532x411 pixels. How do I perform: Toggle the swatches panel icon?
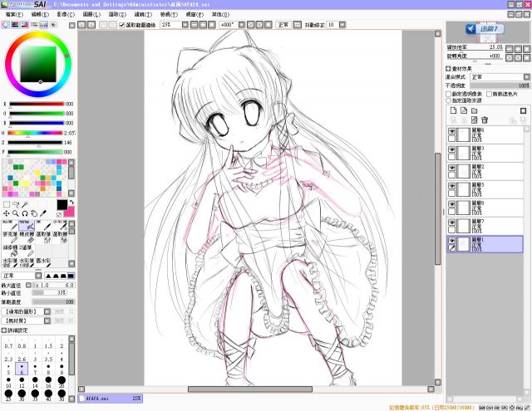click(x=44, y=25)
